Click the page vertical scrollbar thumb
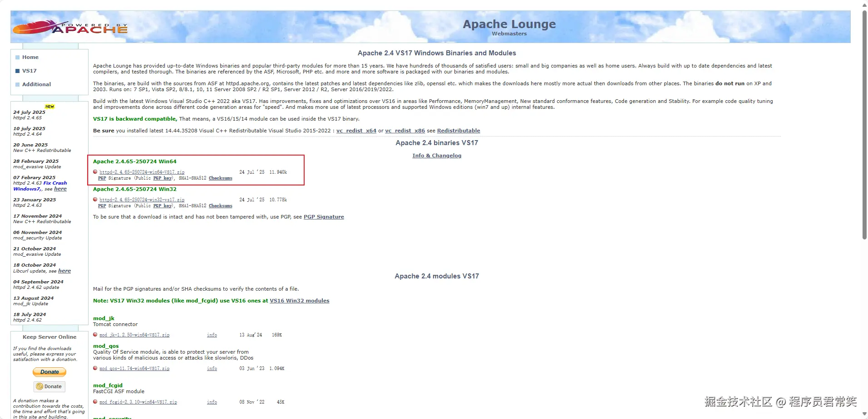 (x=864, y=125)
